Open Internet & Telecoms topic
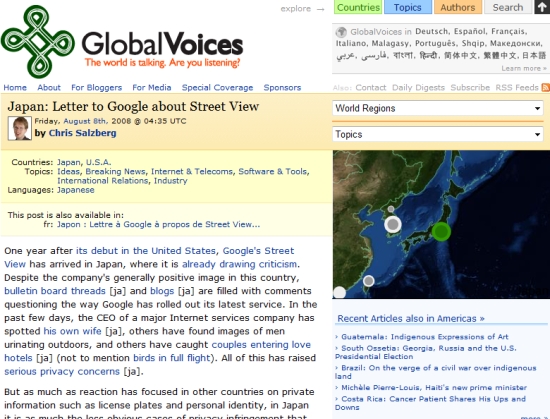The width and height of the screenshot is (550, 419). (x=192, y=171)
